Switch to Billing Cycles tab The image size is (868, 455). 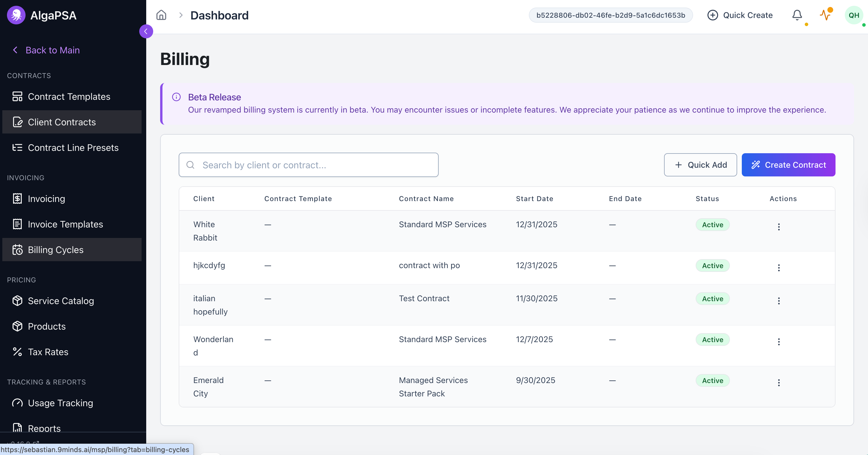(56, 250)
